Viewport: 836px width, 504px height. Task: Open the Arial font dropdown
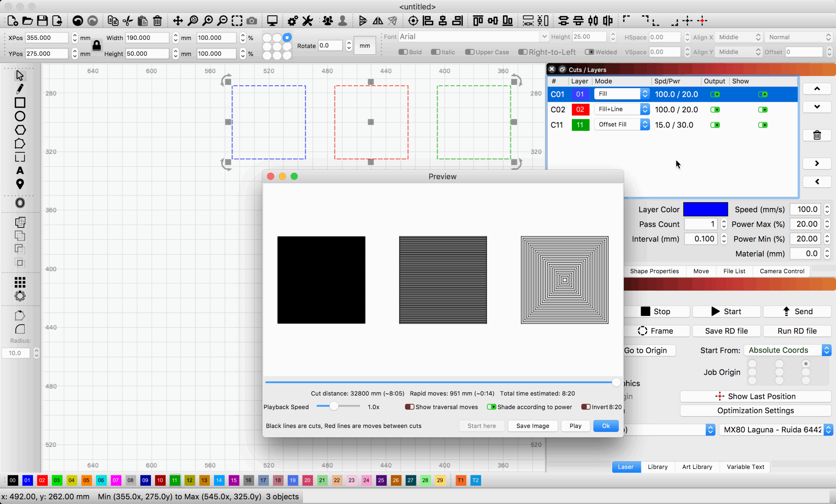pyautogui.click(x=544, y=36)
